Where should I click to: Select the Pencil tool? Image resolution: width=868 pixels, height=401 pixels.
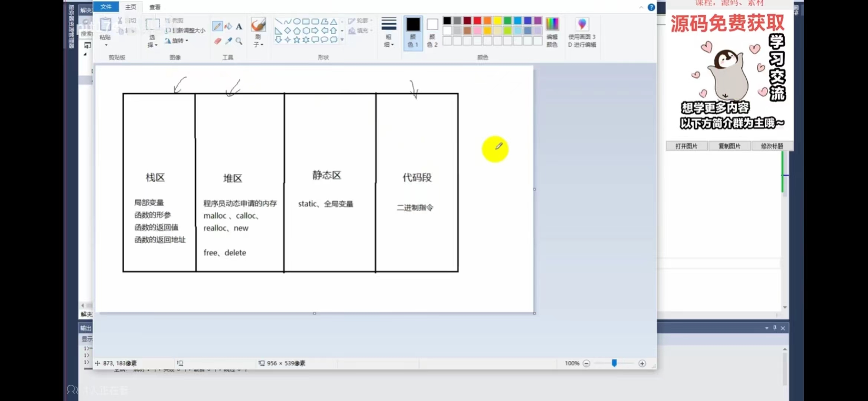[x=217, y=26]
